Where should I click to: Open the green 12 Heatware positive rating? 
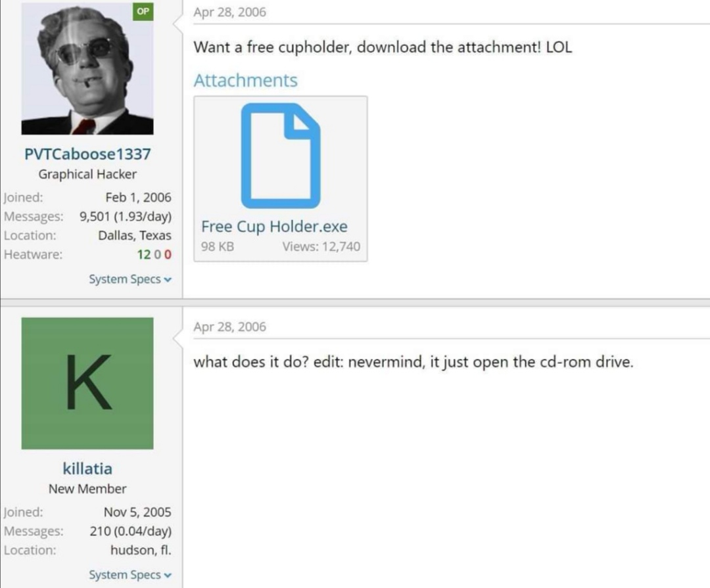[143, 254]
